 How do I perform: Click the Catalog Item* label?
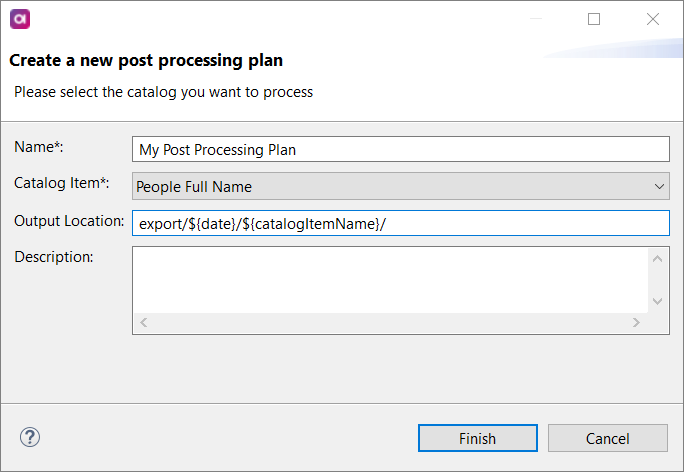[62, 183]
